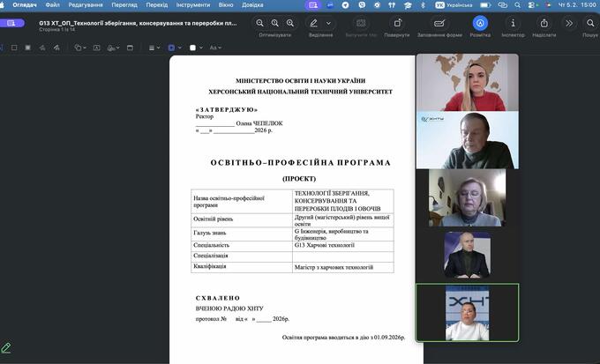Screen dimensions: 600x364
Task: Open the Form Filling (Заповнення форми) tool
Action: coord(442,23)
